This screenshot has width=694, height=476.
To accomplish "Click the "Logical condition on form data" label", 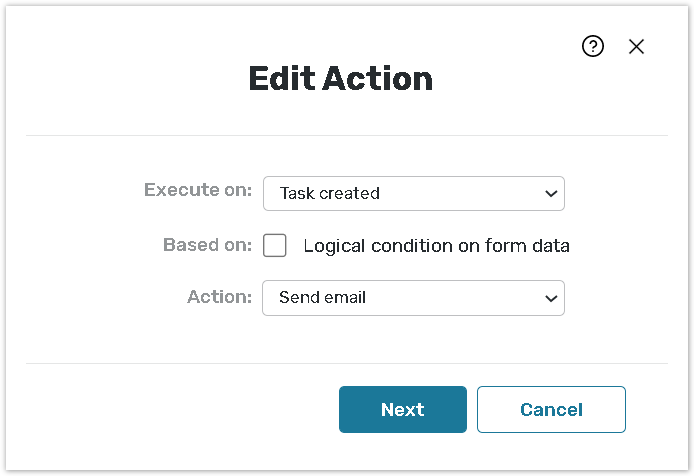I will click(x=436, y=246).
